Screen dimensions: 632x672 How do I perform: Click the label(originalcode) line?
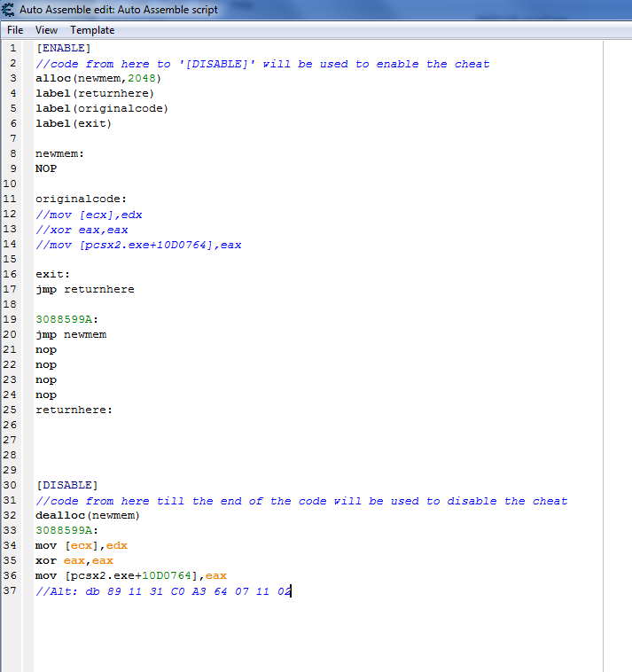tap(101, 108)
